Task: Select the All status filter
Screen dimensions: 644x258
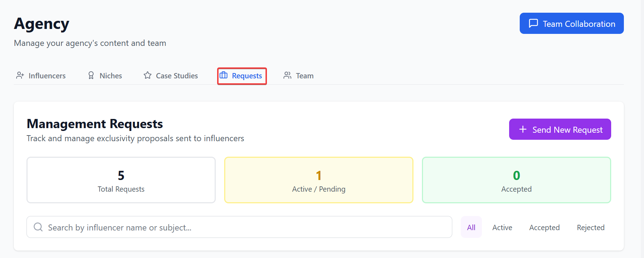Action: 471,227
